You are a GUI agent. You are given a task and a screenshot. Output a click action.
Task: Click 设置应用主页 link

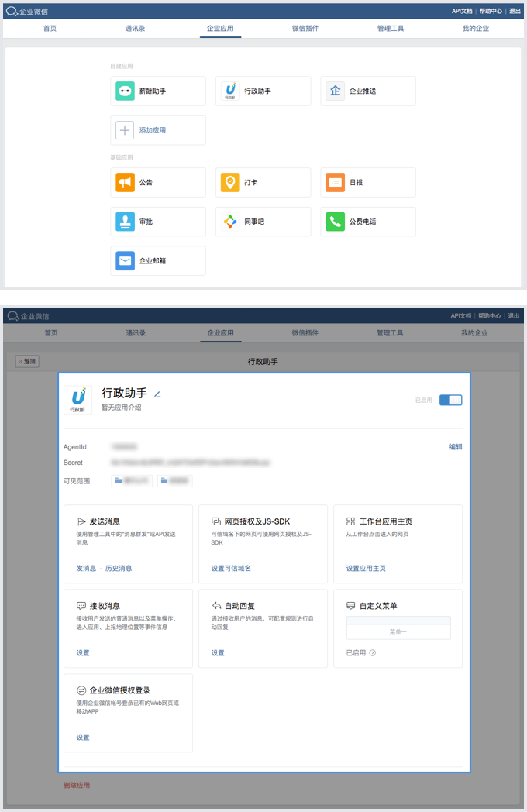click(366, 569)
